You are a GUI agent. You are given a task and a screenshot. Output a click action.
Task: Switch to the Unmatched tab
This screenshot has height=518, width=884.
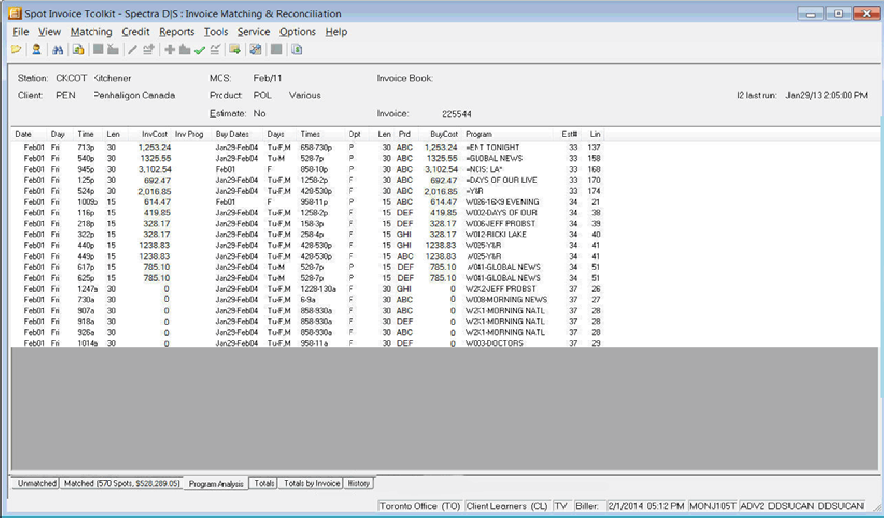tap(37, 483)
